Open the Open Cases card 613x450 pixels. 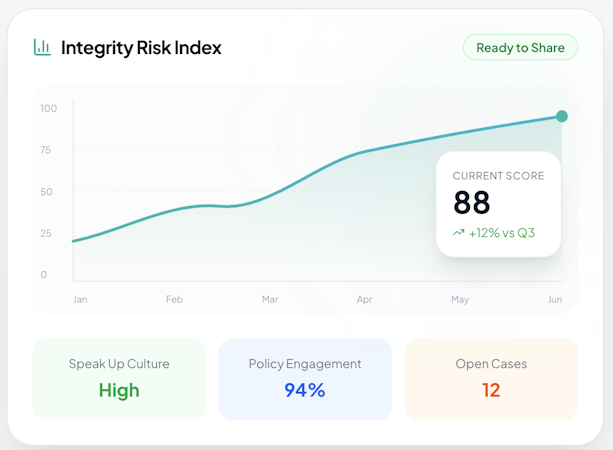[x=491, y=379]
